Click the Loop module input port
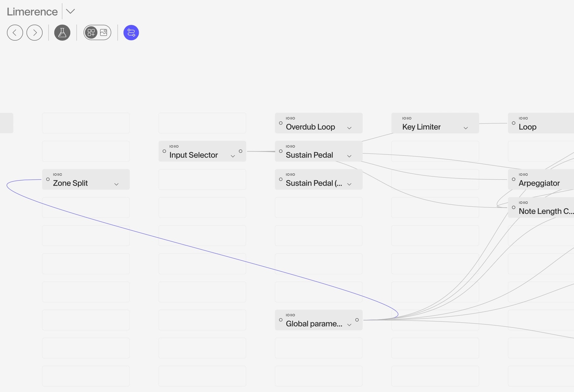The height and width of the screenshot is (392, 574). [x=514, y=123]
